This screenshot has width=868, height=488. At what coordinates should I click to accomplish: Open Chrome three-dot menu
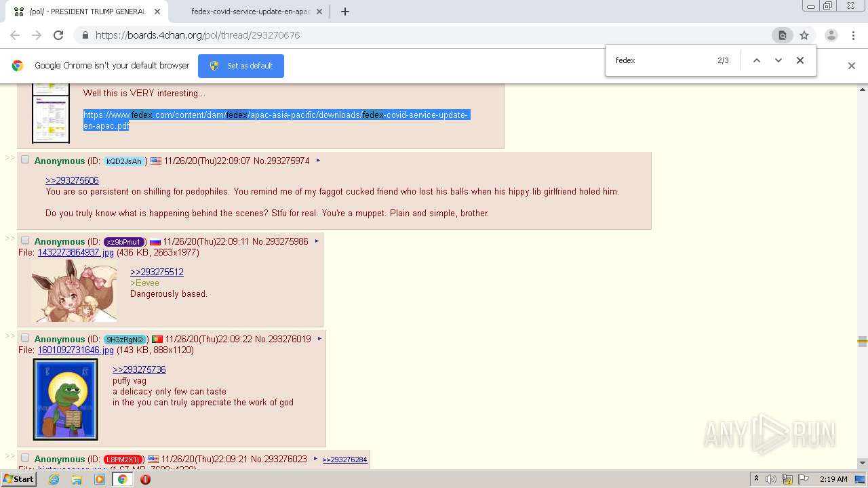(x=853, y=35)
